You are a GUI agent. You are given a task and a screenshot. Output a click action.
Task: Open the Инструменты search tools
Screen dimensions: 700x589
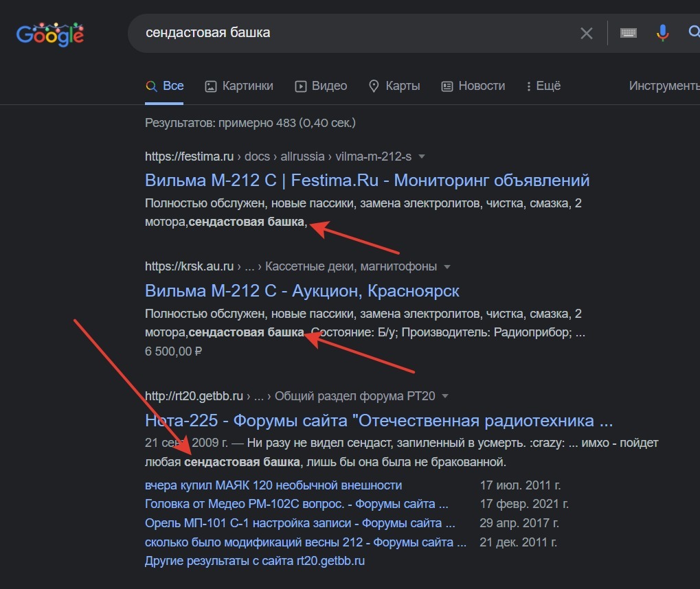(664, 86)
